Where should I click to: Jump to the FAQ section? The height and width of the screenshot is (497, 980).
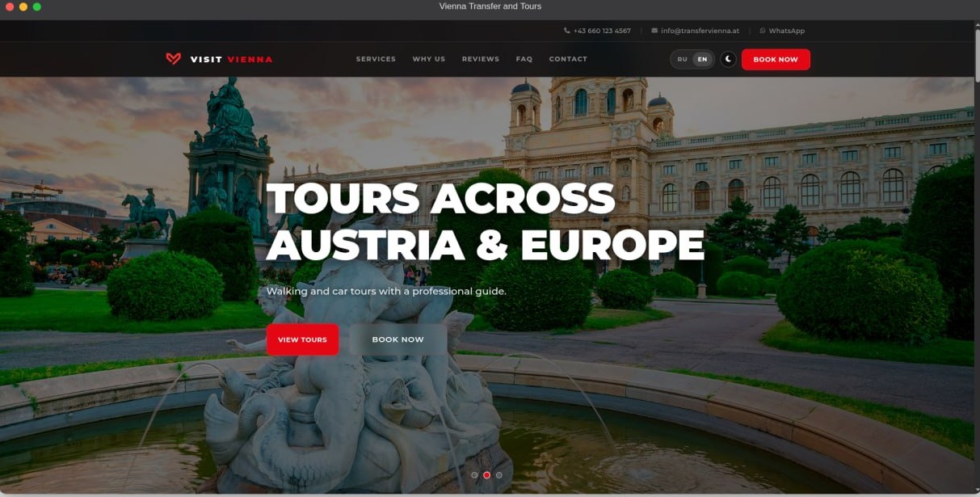point(524,59)
